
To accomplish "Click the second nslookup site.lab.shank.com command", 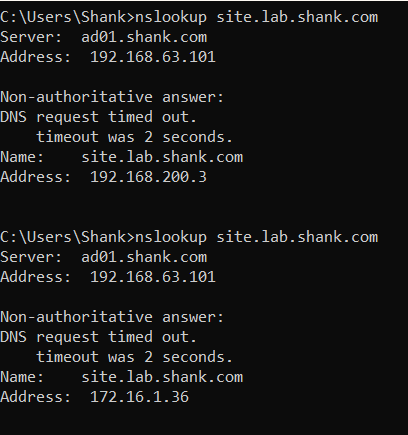I will pyautogui.click(x=256, y=237).
